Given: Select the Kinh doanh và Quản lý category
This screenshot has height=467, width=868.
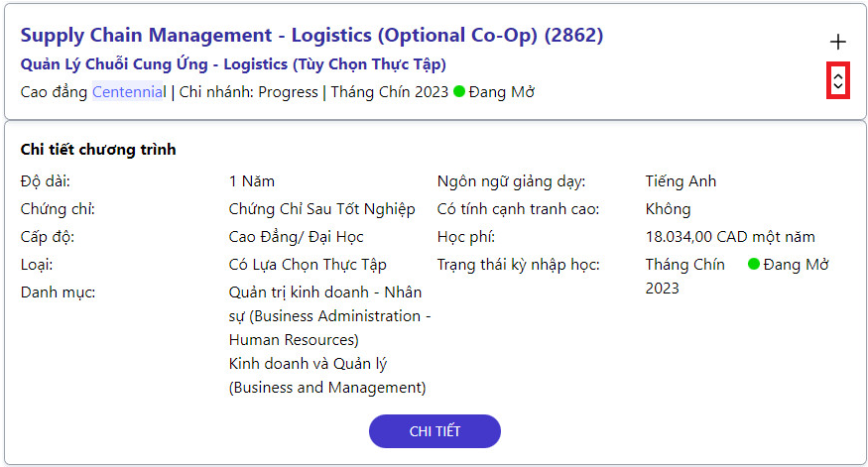Looking at the screenshot, I should [x=327, y=375].
